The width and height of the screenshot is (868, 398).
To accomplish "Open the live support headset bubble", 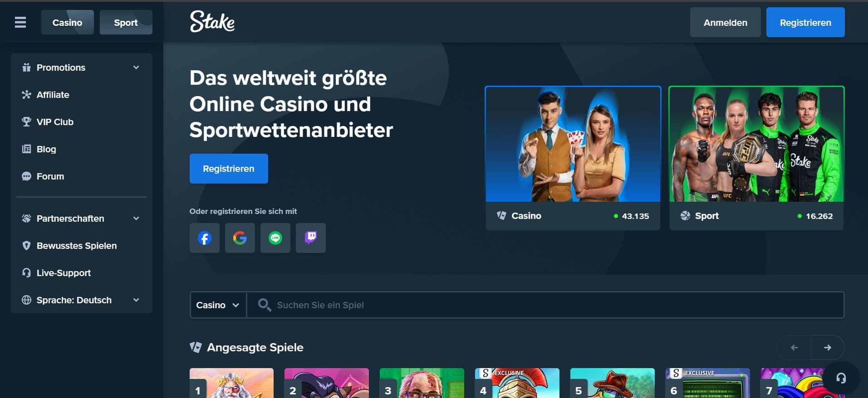I will click(841, 378).
